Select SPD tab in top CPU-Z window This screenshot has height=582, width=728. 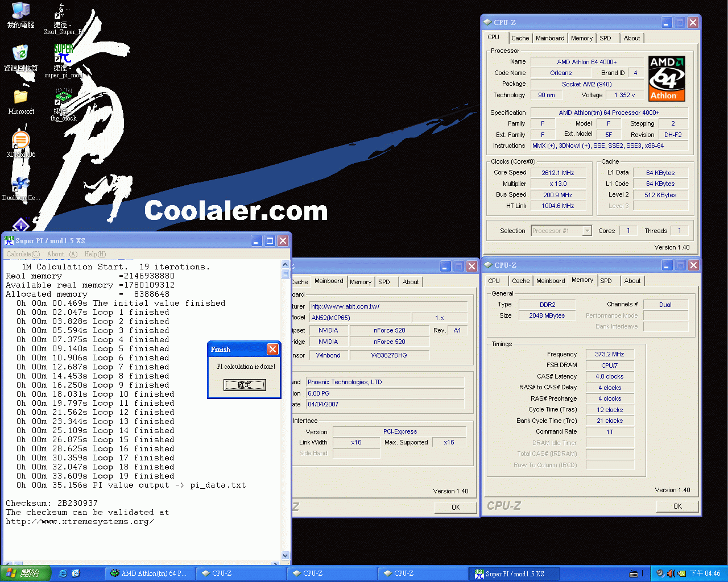coord(606,38)
